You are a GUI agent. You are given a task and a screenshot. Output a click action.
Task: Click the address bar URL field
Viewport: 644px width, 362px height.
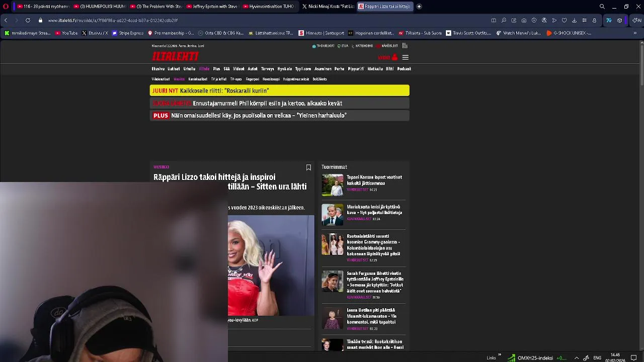(x=262, y=20)
